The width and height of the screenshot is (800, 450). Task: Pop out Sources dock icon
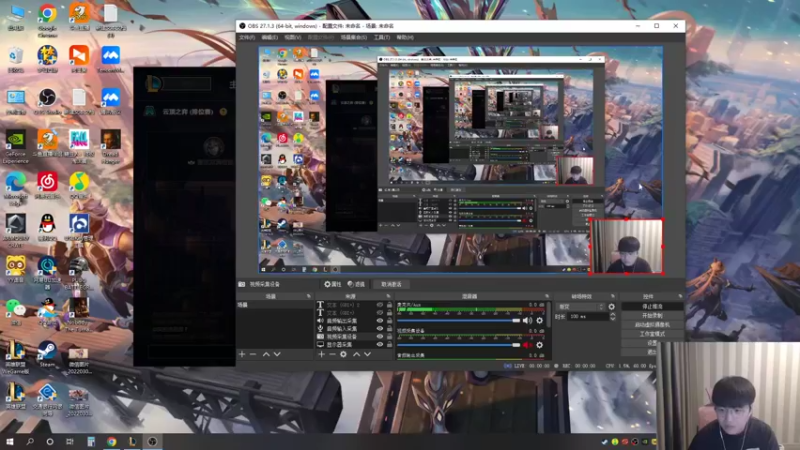pos(388,296)
